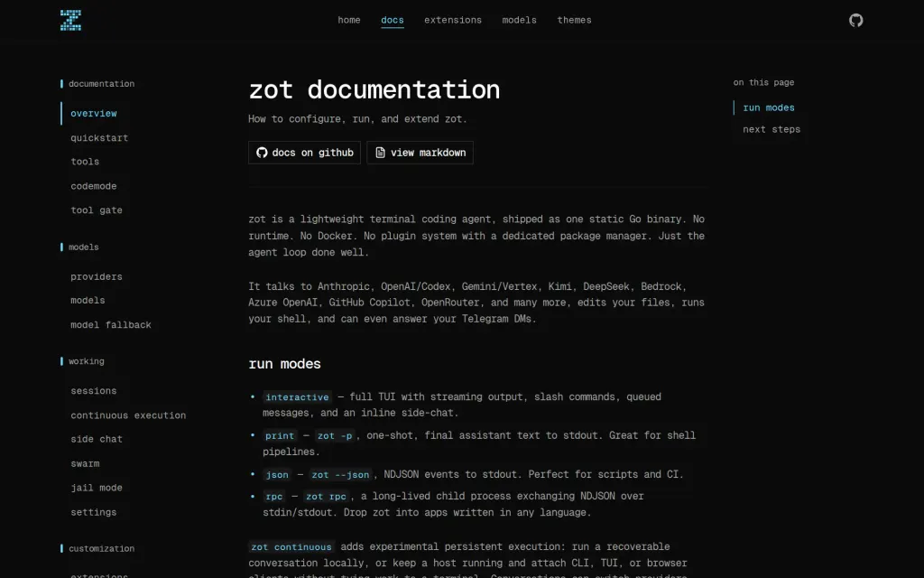This screenshot has width=924, height=578.
Task: Click the working section heading
Action: (86, 361)
